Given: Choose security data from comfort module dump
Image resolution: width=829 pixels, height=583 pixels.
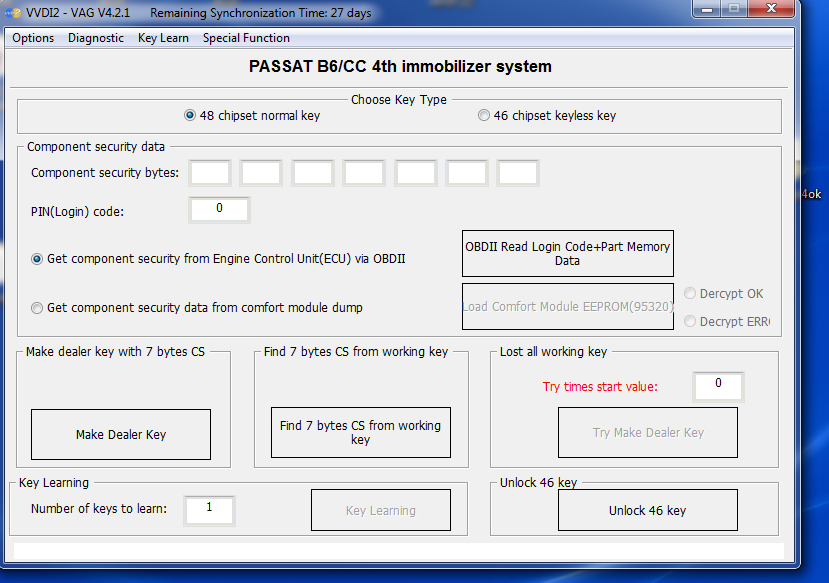Looking at the screenshot, I should [37, 308].
